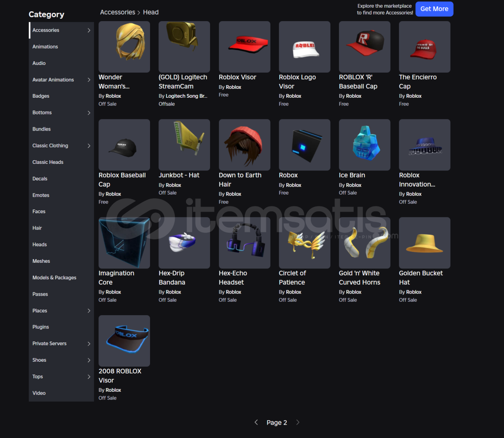504x438 pixels.
Task: Click the Ice Brain title link
Action: click(x=352, y=175)
